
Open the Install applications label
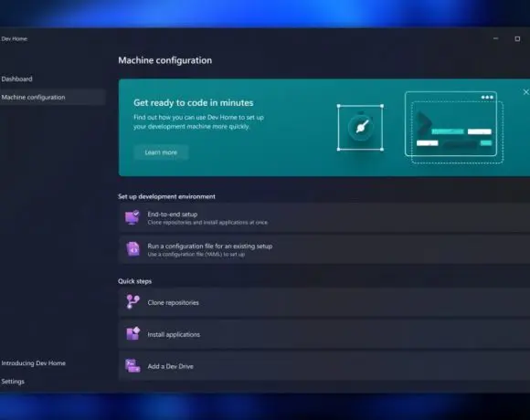point(174,334)
